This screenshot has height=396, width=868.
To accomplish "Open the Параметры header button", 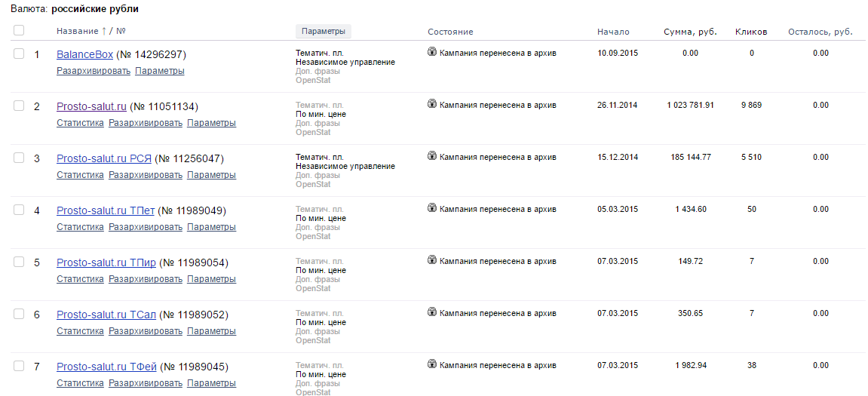I will tap(324, 32).
